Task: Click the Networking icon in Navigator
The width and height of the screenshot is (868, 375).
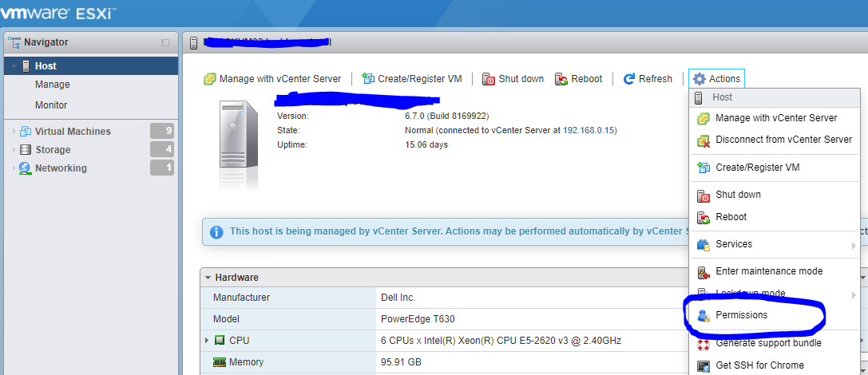Action: 25,168
